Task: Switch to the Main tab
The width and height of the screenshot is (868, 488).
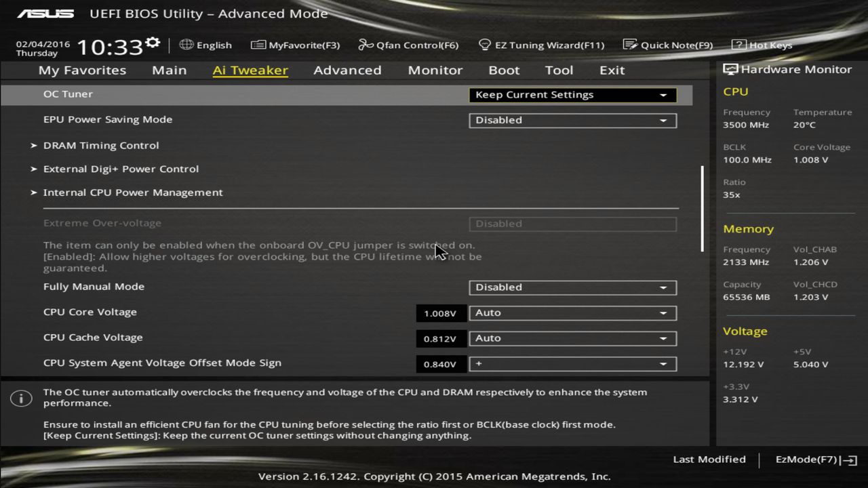Action: point(169,70)
